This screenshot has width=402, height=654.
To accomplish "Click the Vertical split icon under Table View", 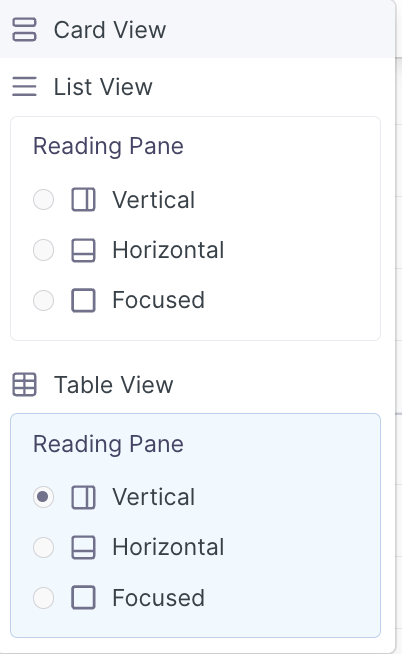I will click(83, 497).
